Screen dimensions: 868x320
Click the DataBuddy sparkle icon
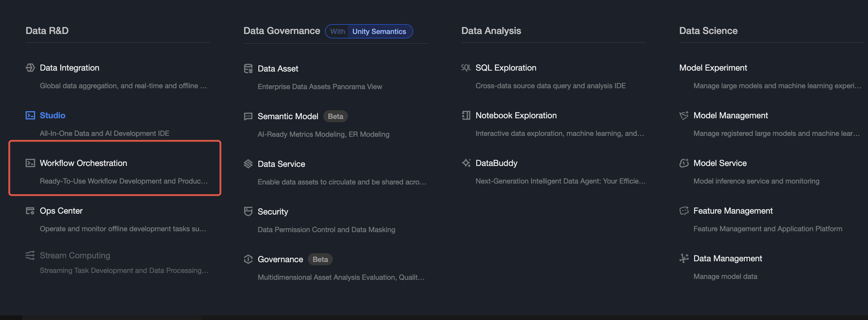(466, 163)
